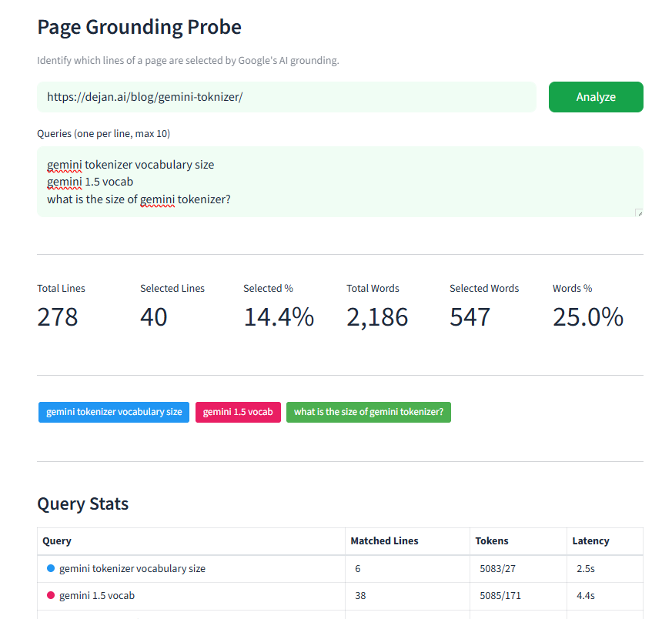This screenshot has height=619, width=672.
Task: Click the latency value 2.5s
Action: pos(586,569)
